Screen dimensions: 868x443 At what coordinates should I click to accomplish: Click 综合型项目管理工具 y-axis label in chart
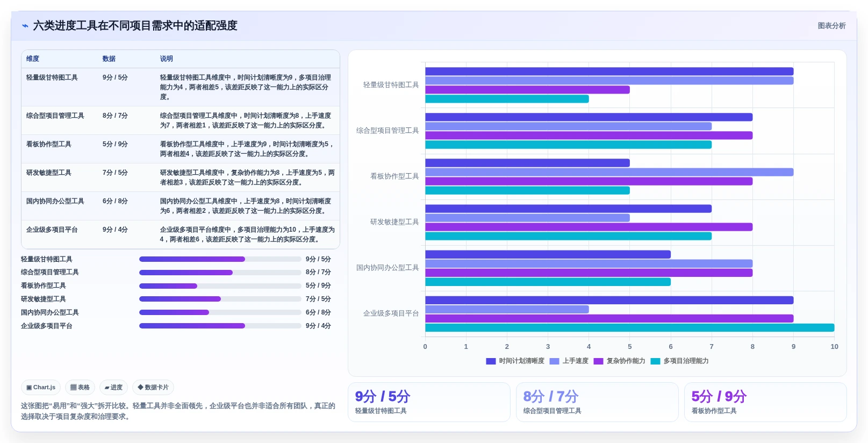388,131
